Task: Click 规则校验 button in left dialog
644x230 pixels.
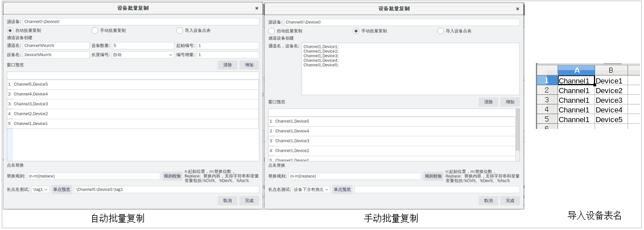Action: [x=172, y=176]
